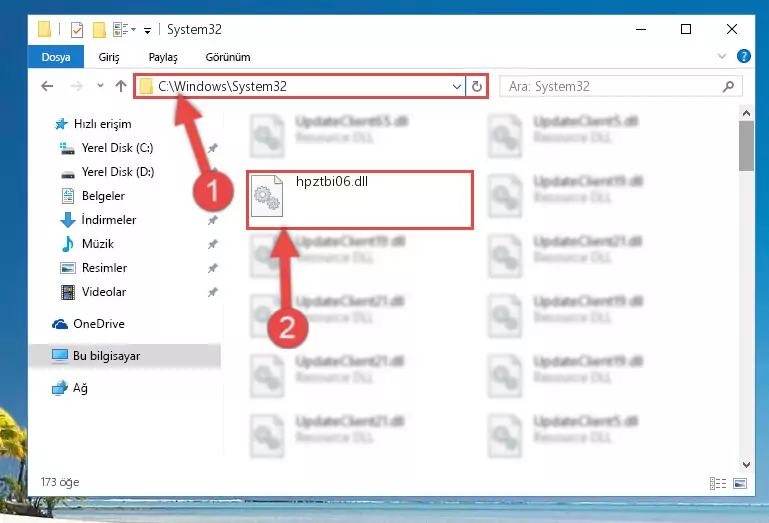Screen dimensions: 769x523
Task: Click the folder icon in title bar corner
Action: pyautogui.click(x=44, y=29)
